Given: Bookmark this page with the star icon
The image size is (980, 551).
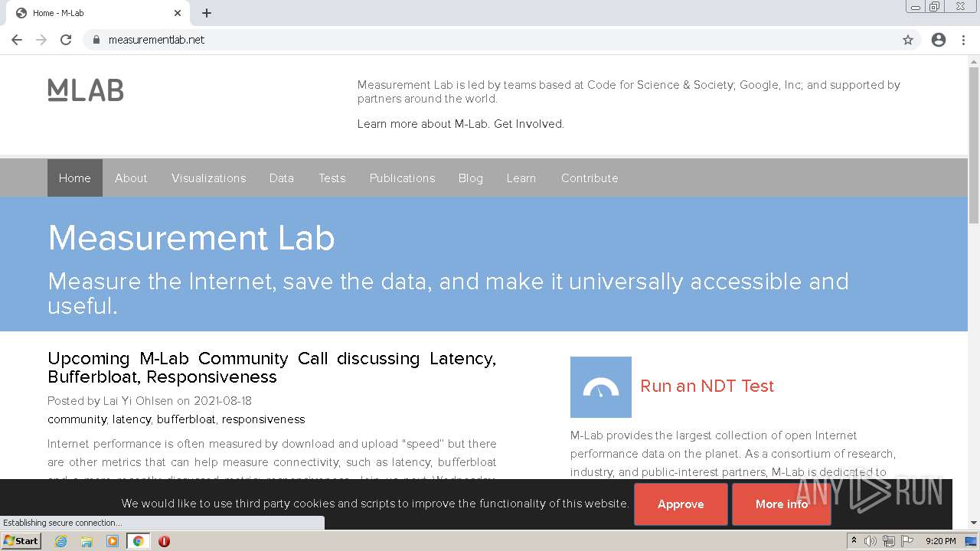Looking at the screenshot, I should [908, 40].
